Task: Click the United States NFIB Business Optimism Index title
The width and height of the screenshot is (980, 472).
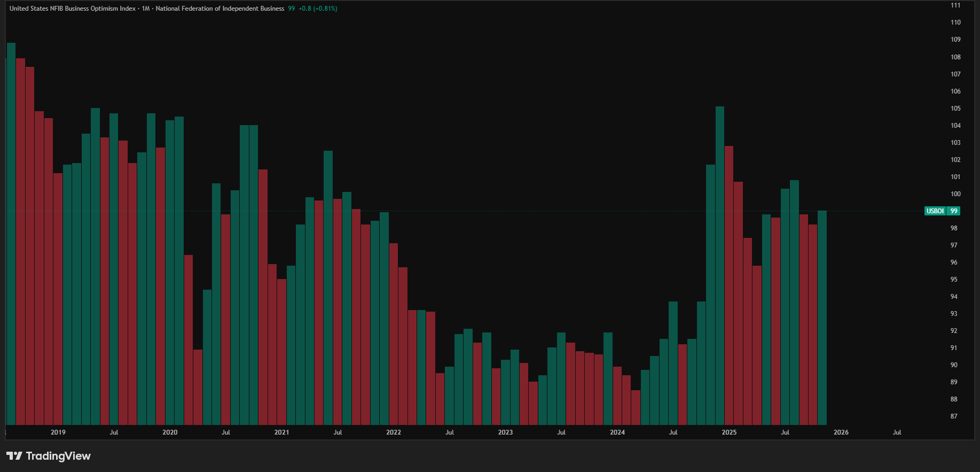Action: (x=73, y=9)
